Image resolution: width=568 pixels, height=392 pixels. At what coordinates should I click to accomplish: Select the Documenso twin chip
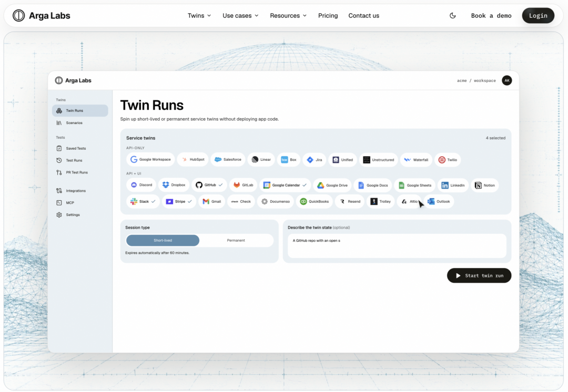coord(275,202)
